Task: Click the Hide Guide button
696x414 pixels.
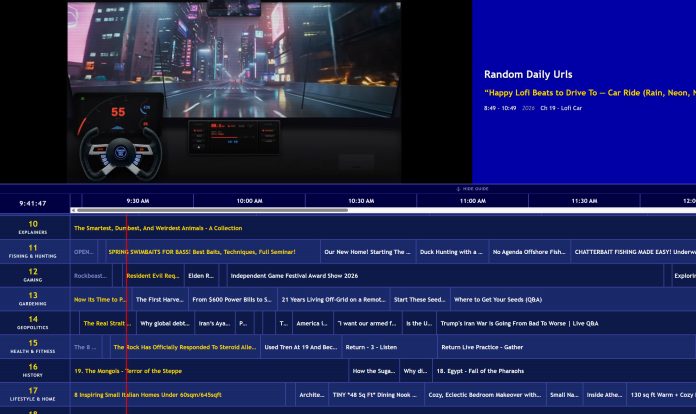Action: [471, 188]
